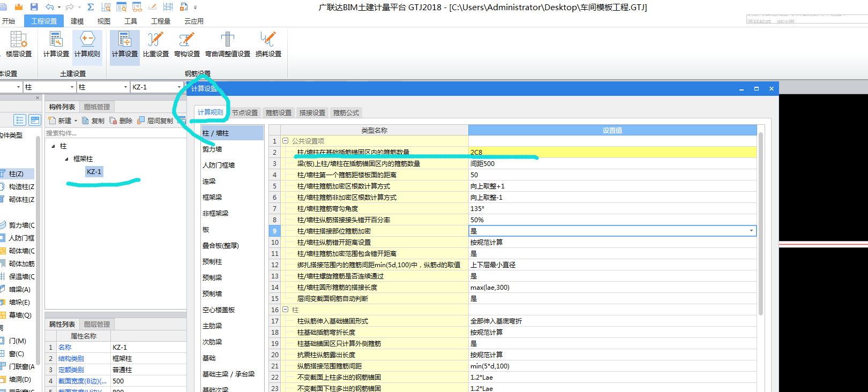Screen dimensions: 868x392
Task: Open the 新建 dropdown arrow
Action: point(76,121)
